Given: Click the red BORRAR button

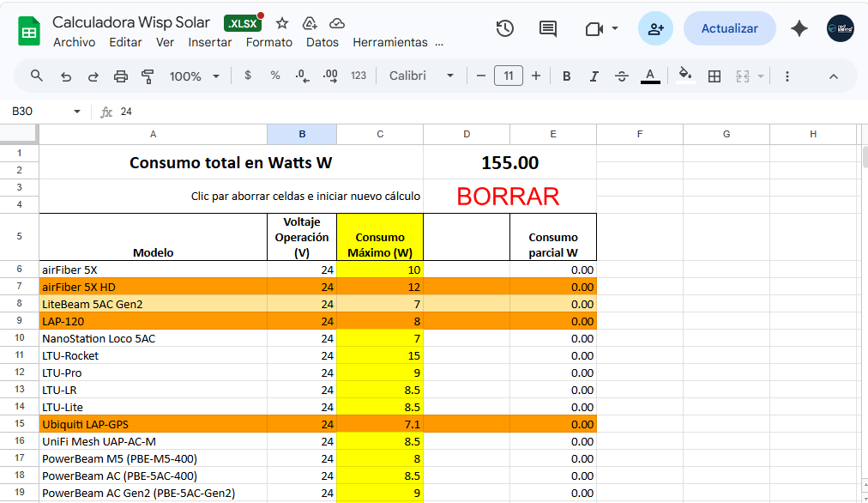Looking at the screenshot, I should [508, 197].
